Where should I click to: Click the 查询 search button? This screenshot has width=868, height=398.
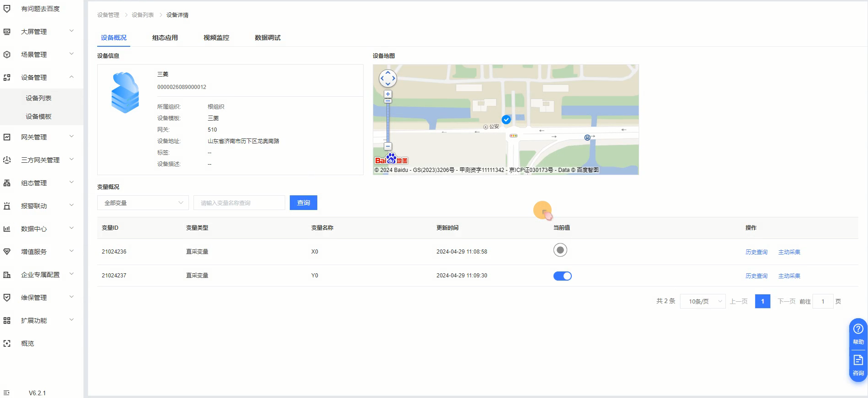coord(303,203)
